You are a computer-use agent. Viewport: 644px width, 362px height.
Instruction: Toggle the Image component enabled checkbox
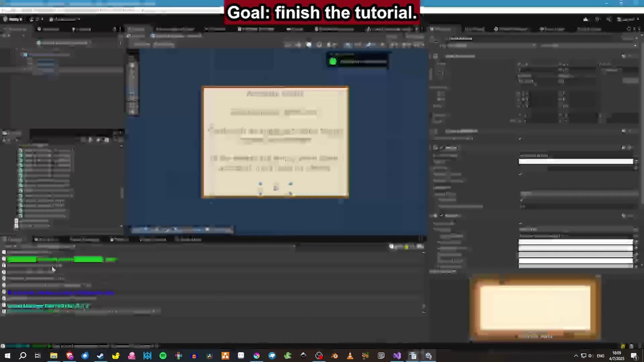pyautogui.click(x=441, y=147)
